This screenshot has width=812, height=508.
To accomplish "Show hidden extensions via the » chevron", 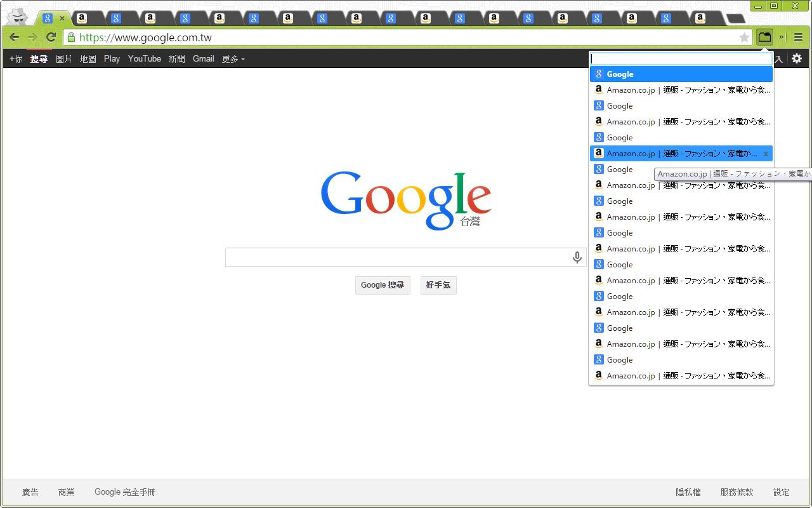I will 782,37.
